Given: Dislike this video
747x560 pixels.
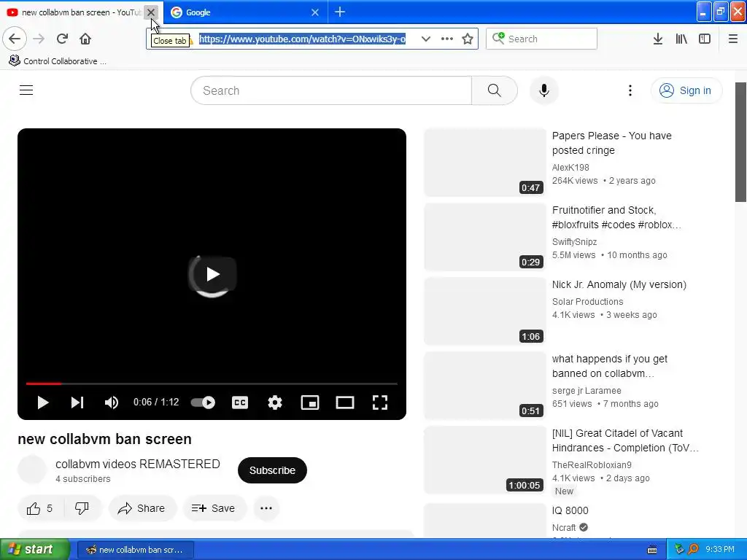Looking at the screenshot, I should pos(82,508).
